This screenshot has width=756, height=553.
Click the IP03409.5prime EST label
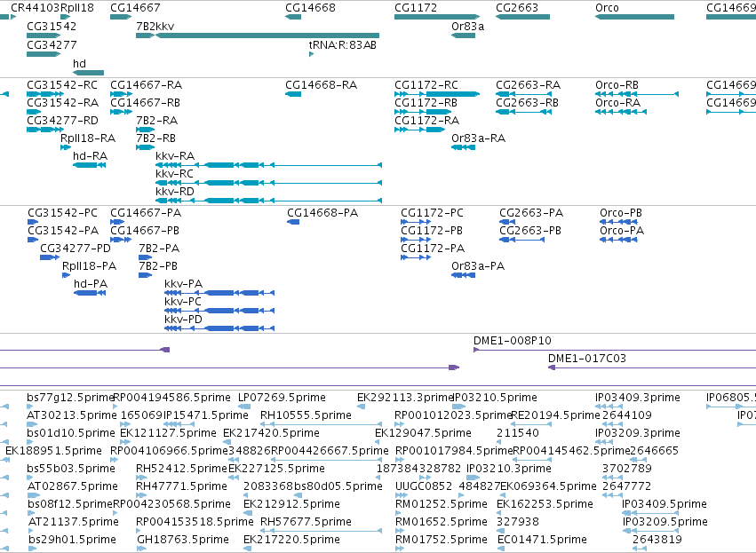pos(664,504)
